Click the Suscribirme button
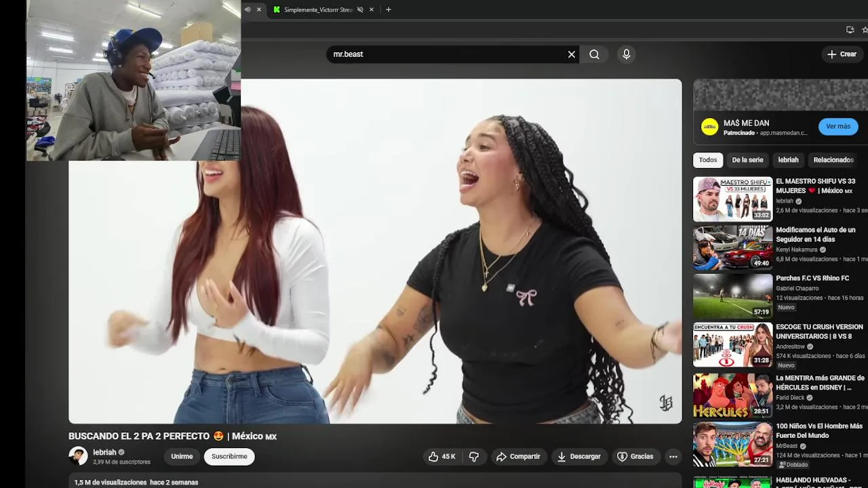Screen dimensions: 868x488 229,457
